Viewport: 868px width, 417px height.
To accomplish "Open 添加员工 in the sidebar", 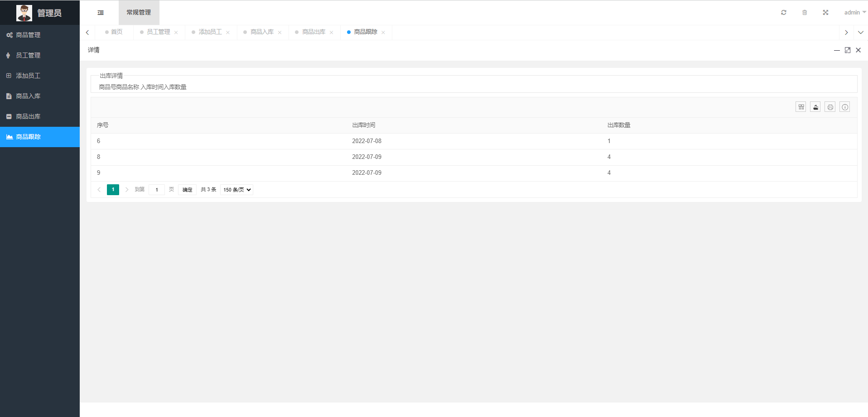I will 40,76.
